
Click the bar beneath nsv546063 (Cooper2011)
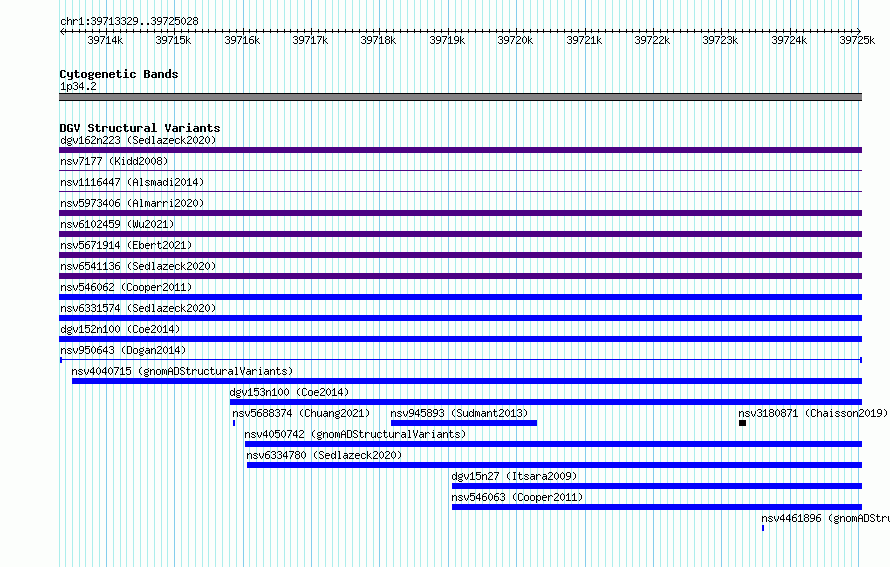click(657, 507)
